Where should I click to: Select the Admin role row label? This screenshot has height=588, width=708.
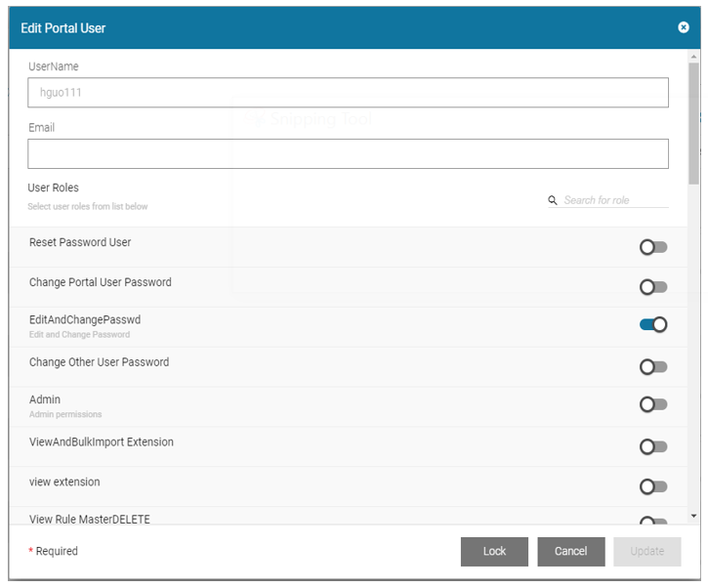coord(45,399)
